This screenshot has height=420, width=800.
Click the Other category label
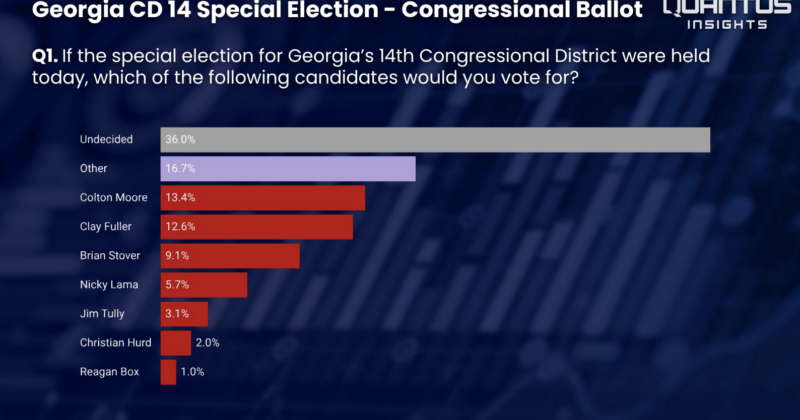point(94,169)
